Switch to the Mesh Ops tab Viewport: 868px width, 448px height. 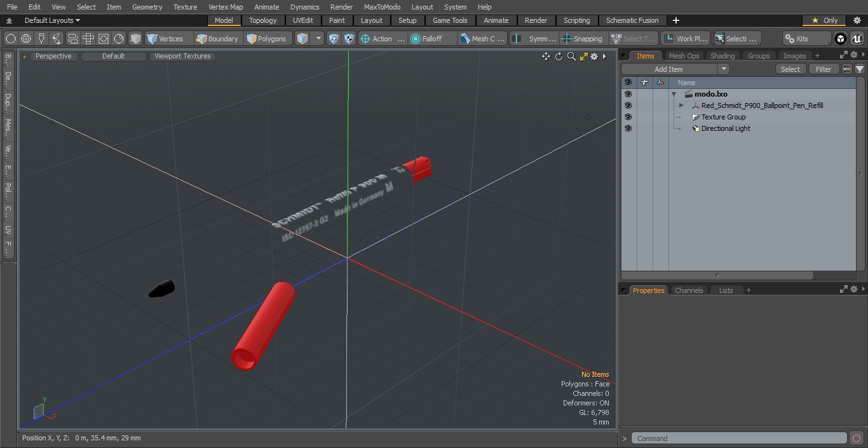[x=684, y=56]
